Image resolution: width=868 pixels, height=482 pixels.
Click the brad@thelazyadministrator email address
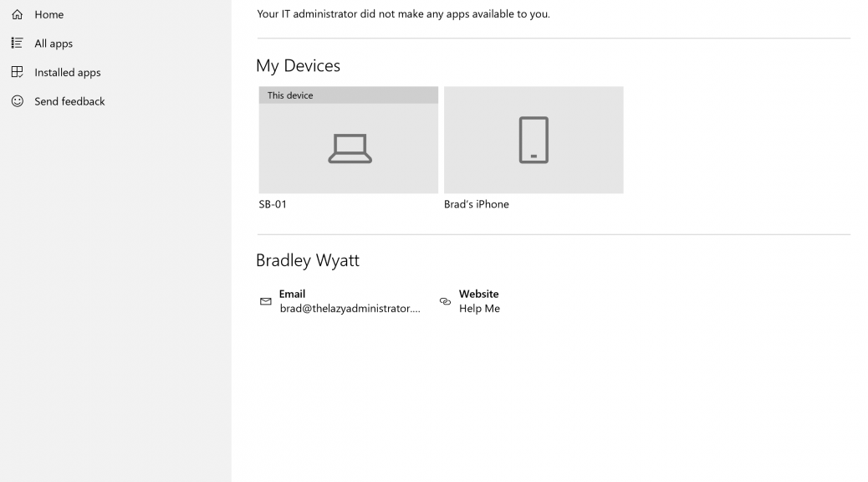(350, 309)
